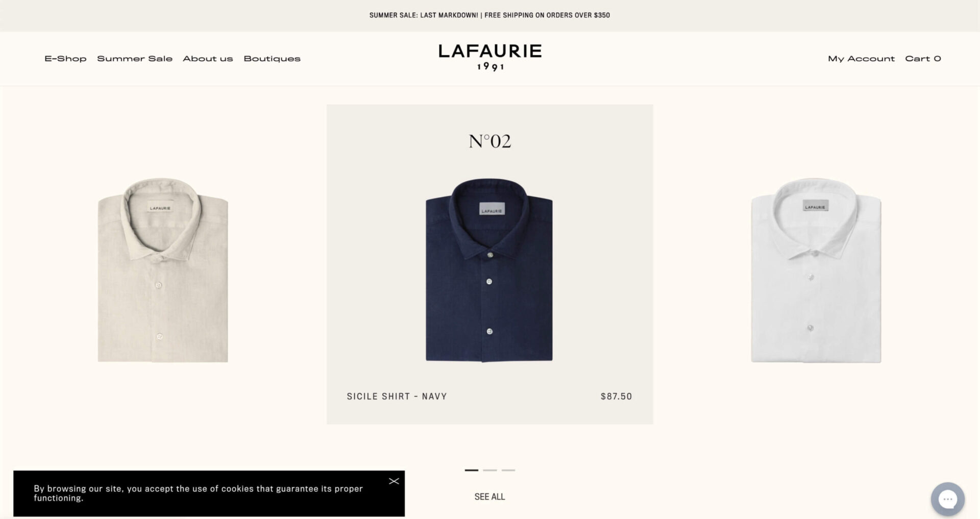
Task: Select the second carousel indicator dash
Action: 490,470
